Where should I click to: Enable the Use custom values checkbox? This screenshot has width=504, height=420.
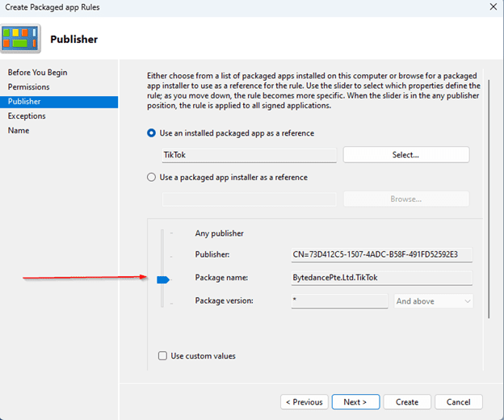coord(164,355)
